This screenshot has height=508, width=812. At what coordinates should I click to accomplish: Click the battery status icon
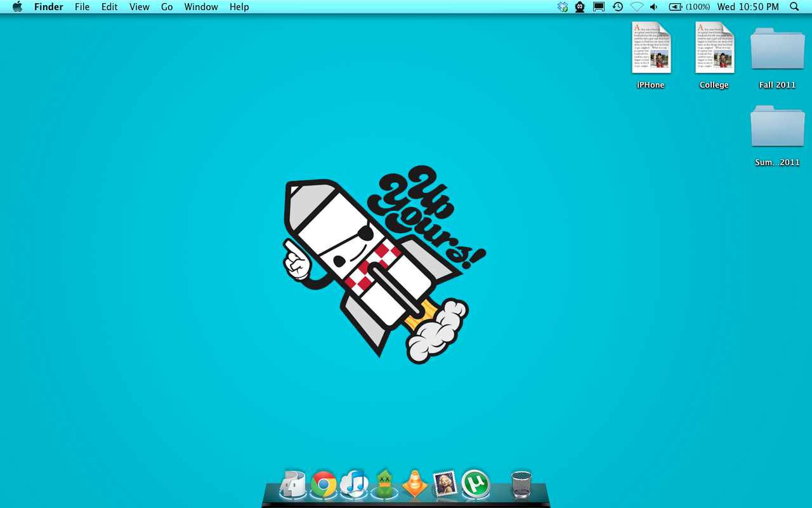(x=676, y=7)
